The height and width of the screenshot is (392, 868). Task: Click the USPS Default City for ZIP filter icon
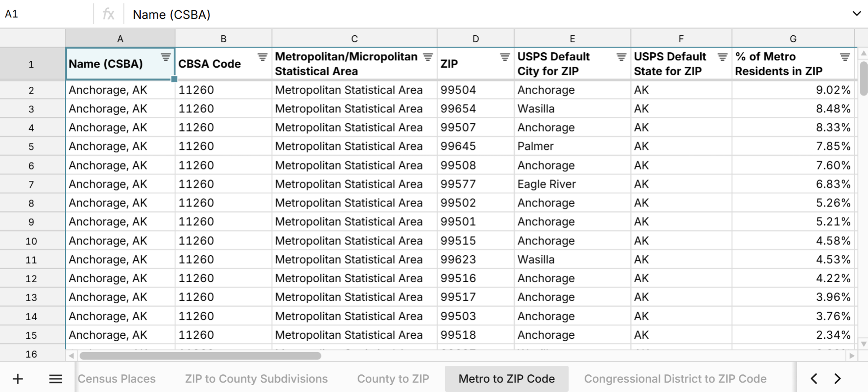click(x=621, y=57)
